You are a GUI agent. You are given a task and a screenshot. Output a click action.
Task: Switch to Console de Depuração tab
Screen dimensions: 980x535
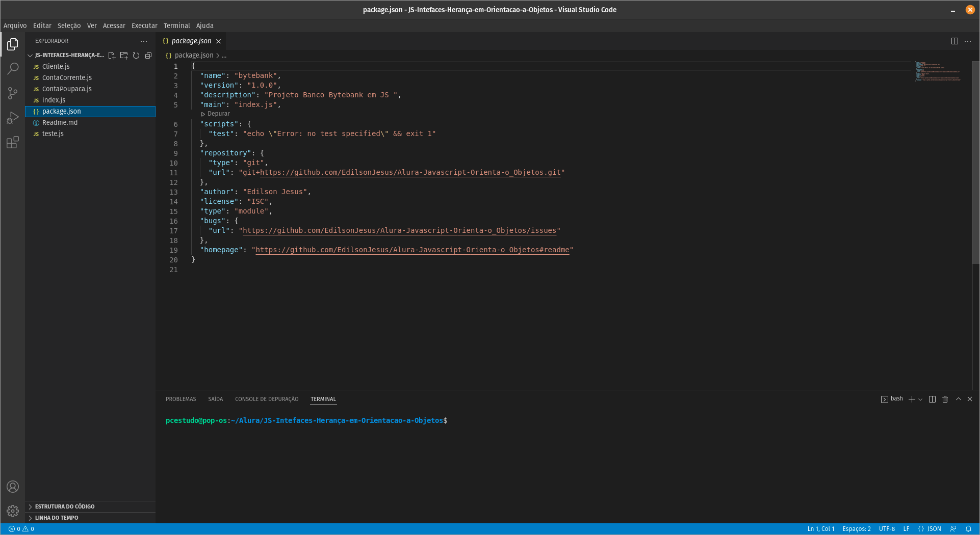pos(267,399)
